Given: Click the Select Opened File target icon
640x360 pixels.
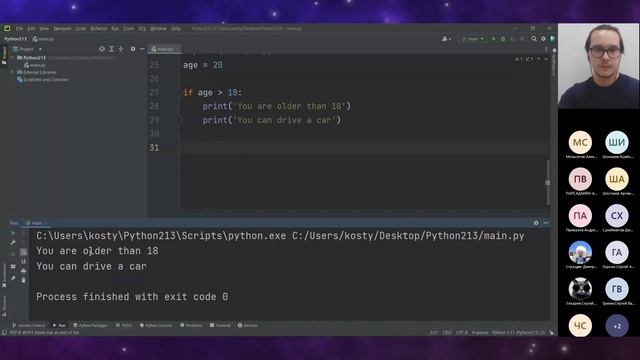Looking at the screenshot, I should [x=102, y=49].
